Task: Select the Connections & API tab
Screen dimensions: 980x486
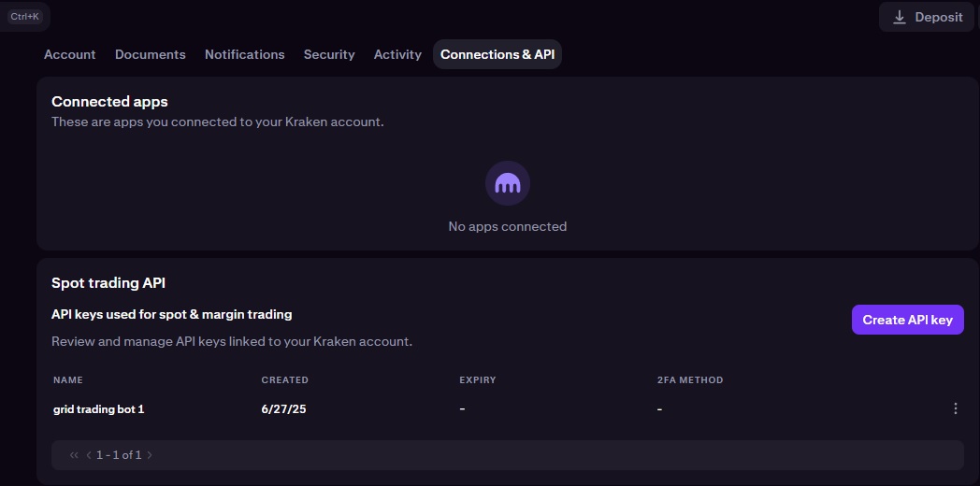Action: pyautogui.click(x=497, y=54)
